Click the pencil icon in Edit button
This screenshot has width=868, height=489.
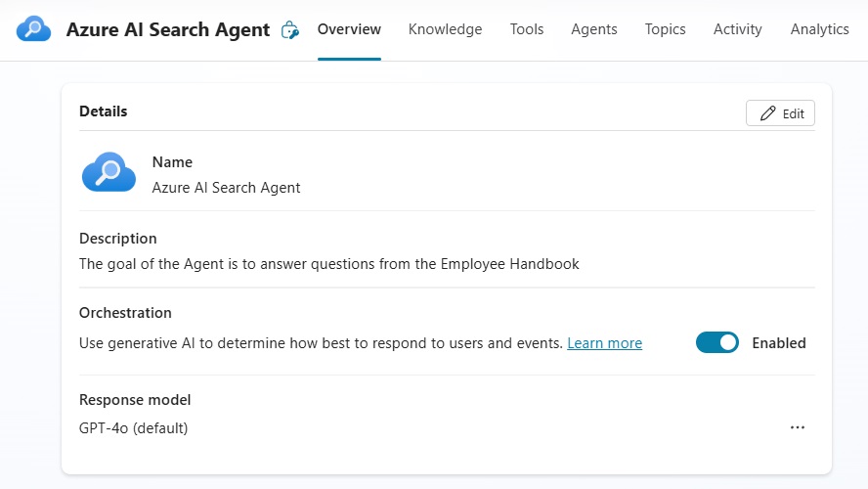(767, 113)
